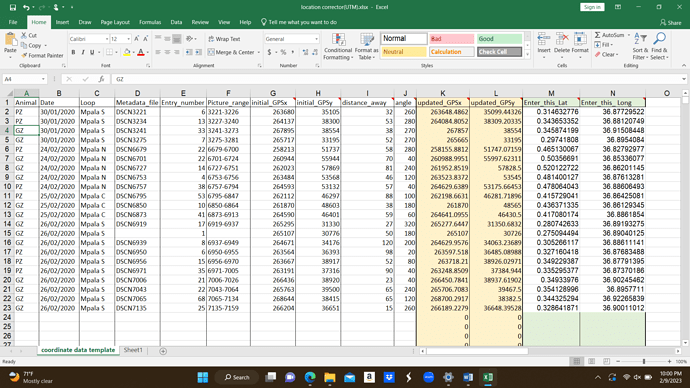Screen dimensions: 690x388
Task: Click Merge & Center button
Action: click(231, 52)
